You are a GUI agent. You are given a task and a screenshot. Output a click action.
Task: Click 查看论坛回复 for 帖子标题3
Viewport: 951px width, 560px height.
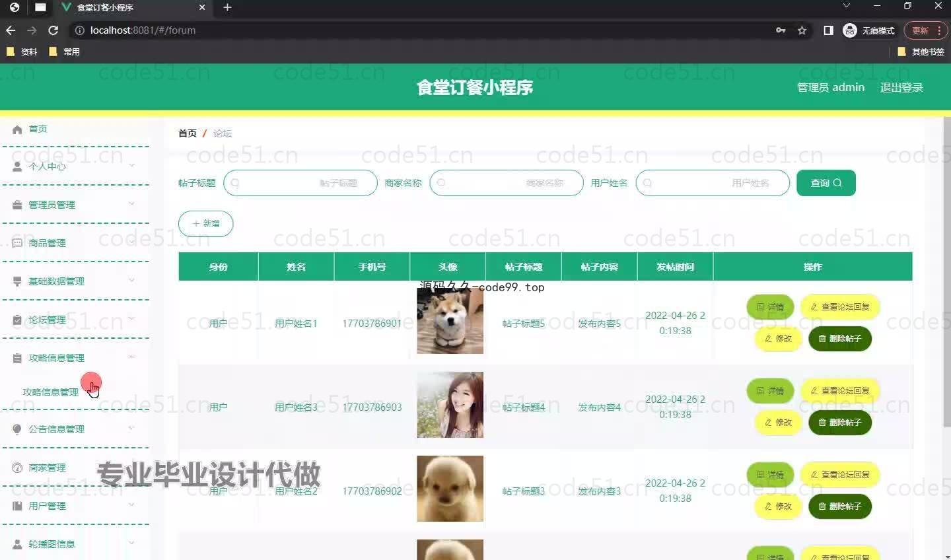point(840,475)
